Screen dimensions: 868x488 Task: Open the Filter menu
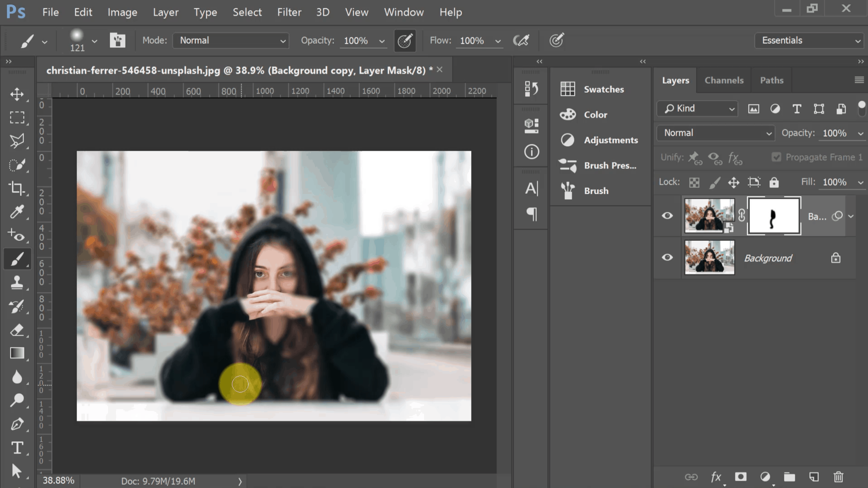(289, 12)
